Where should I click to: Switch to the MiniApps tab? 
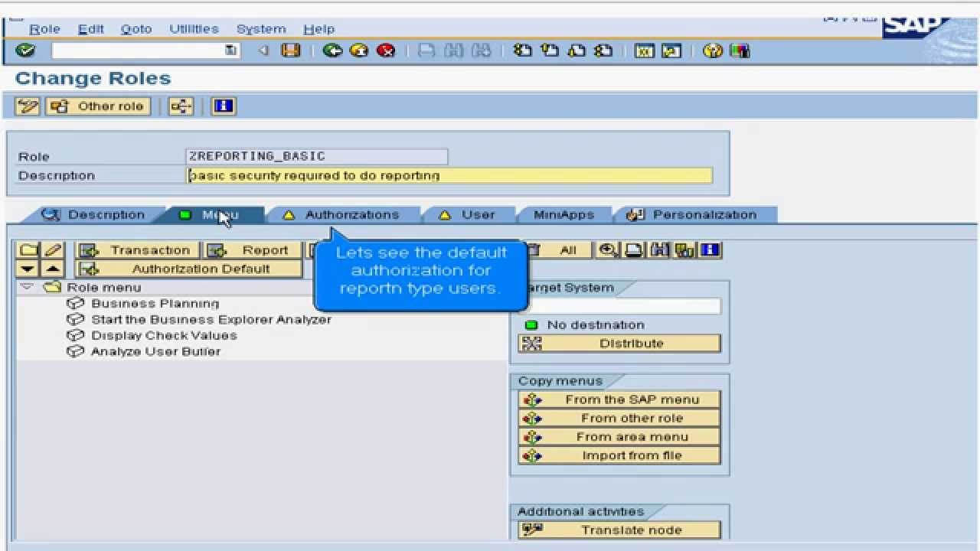(x=564, y=214)
